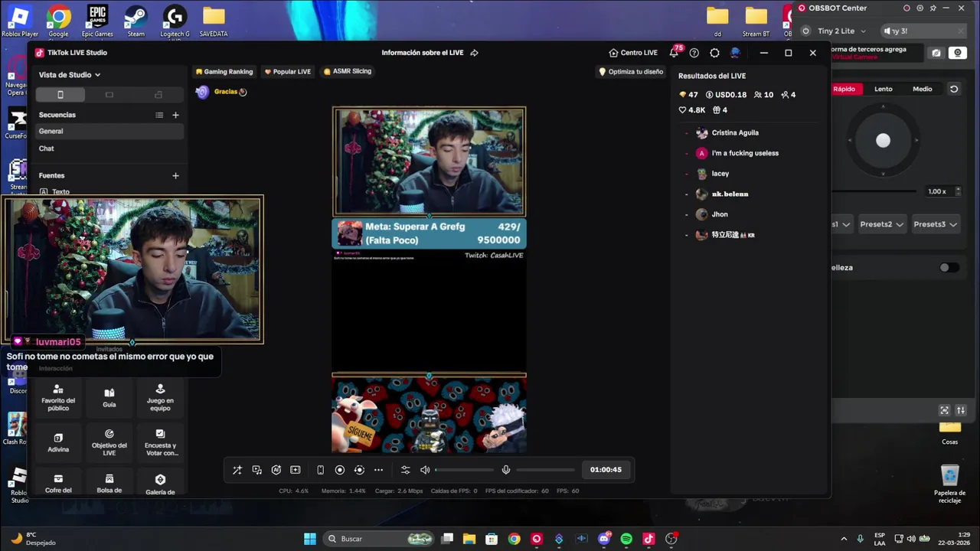980x551 pixels.
Task: Select the landscape layout view
Action: (109, 95)
